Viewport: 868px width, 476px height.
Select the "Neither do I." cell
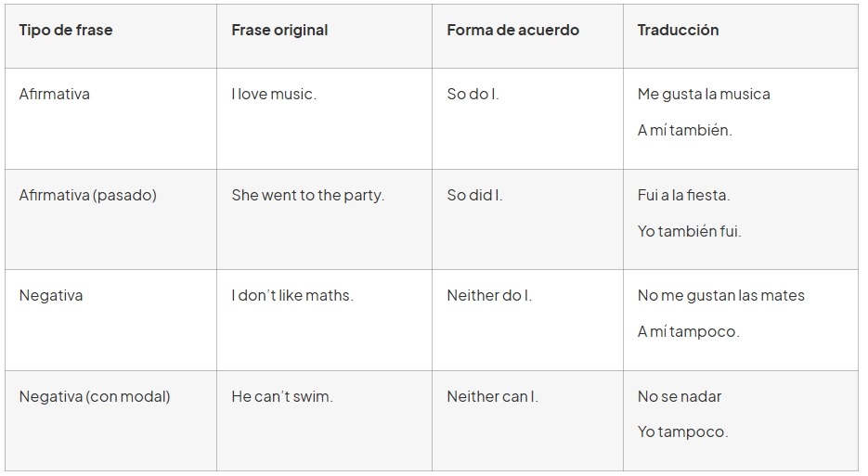click(x=489, y=295)
